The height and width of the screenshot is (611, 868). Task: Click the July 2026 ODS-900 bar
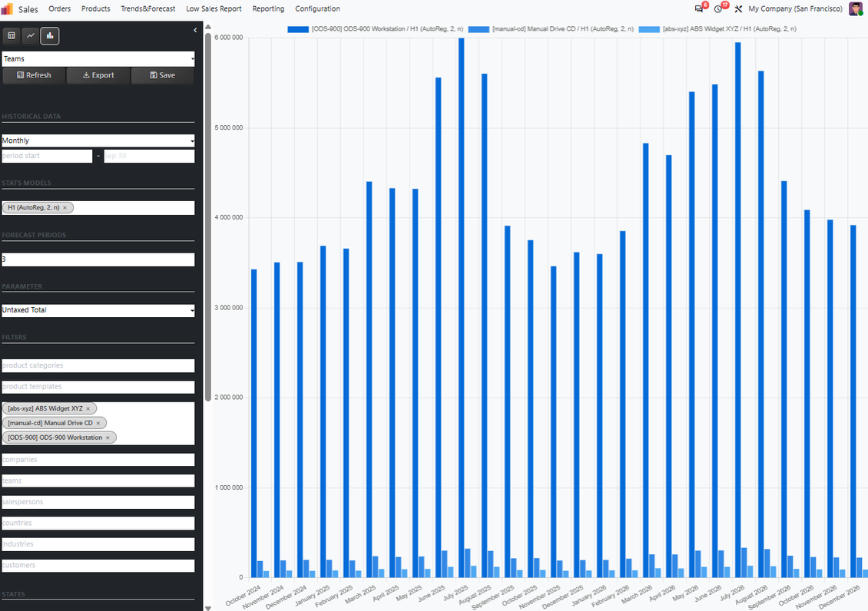click(x=738, y=309)
